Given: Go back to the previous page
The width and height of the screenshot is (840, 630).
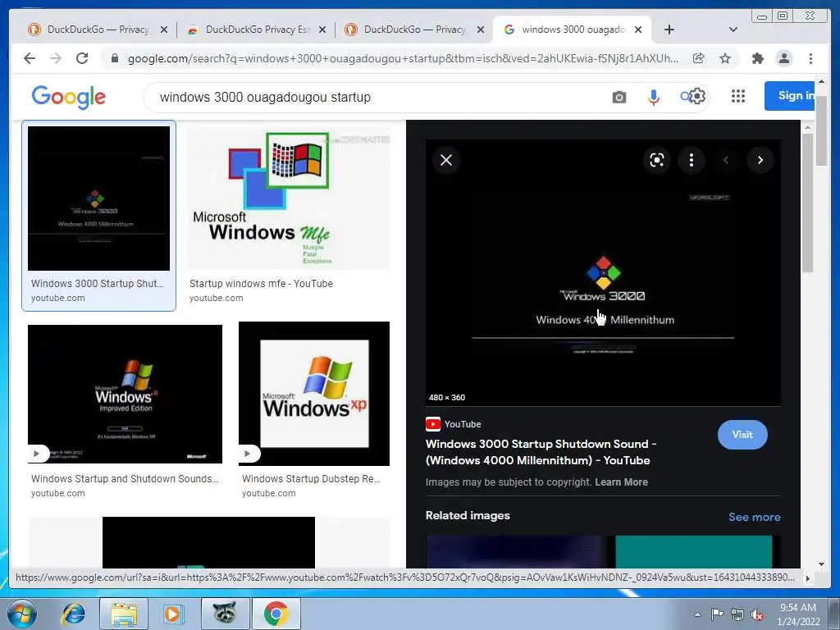Looking at the screenshot, I should coord(30,58).
